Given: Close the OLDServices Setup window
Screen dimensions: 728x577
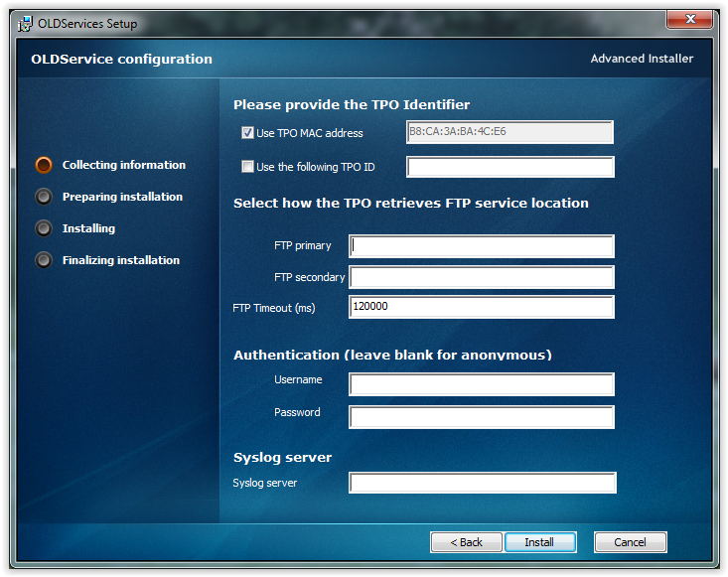Looking at the screenshot, I should point(689,19).
